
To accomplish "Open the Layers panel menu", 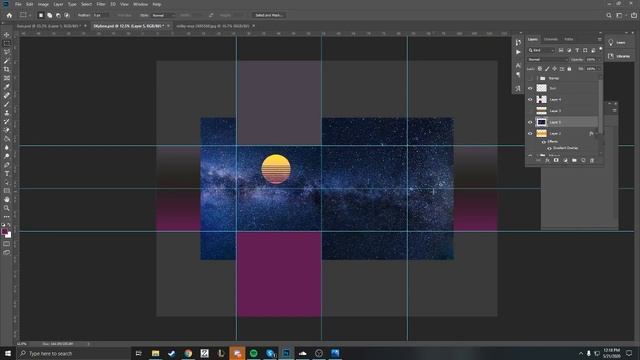I will click(599, 39).
